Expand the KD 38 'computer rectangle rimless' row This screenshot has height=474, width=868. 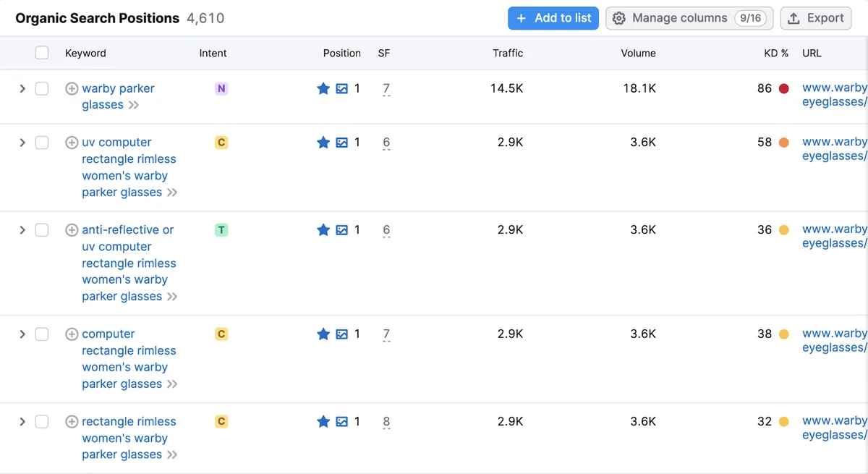tap(22, 334)
